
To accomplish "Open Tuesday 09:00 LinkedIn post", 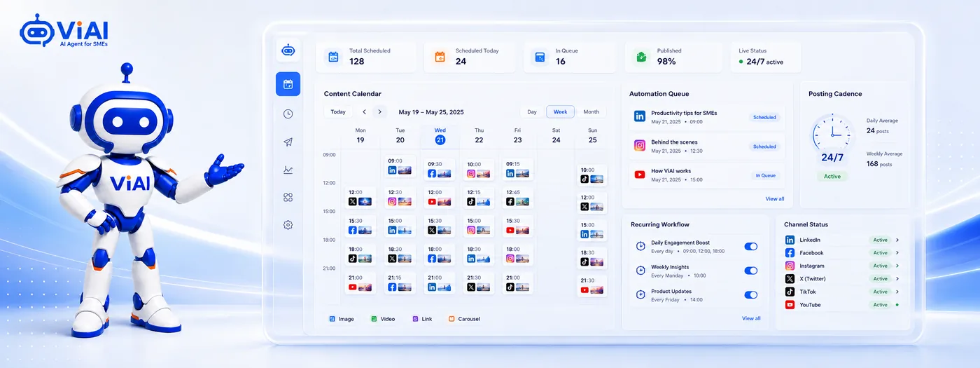I will tap(400, 167).
